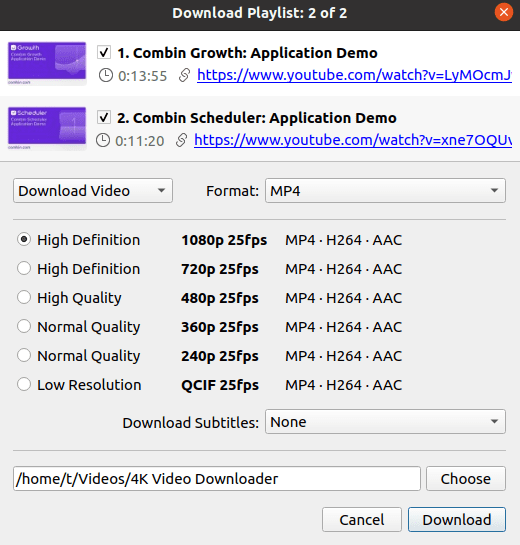Open the Download Subtitles dropdown
Screen dimensions: 520x545
point(385,422)
